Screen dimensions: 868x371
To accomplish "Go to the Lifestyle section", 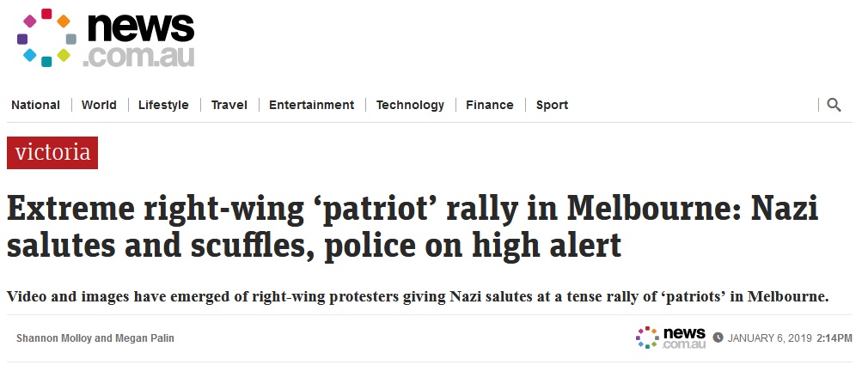I will 163,105.
